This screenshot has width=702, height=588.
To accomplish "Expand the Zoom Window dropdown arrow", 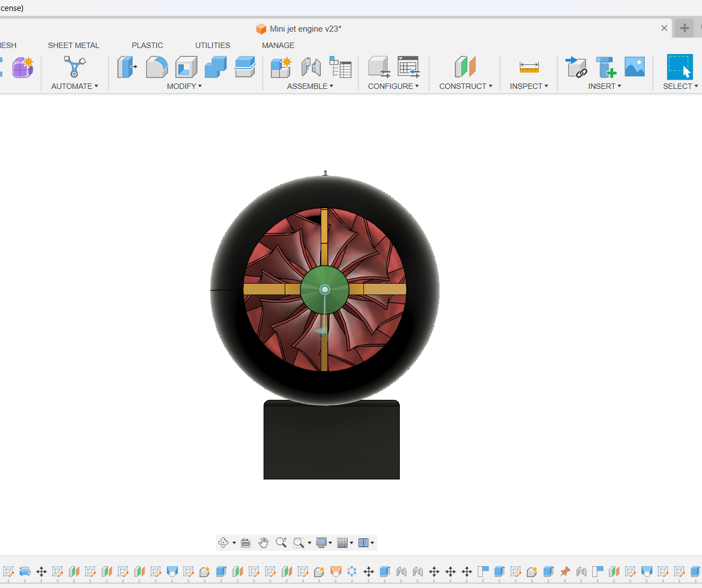I will 309,543.
